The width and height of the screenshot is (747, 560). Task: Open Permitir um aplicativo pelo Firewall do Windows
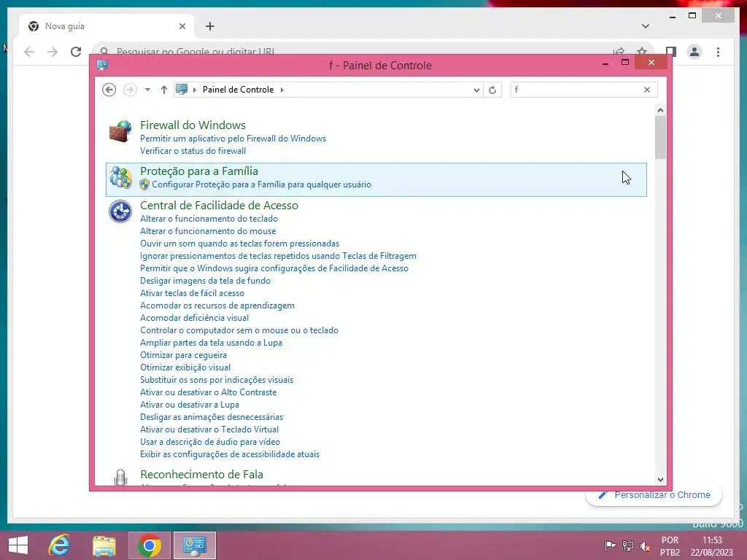pos(233,139)
